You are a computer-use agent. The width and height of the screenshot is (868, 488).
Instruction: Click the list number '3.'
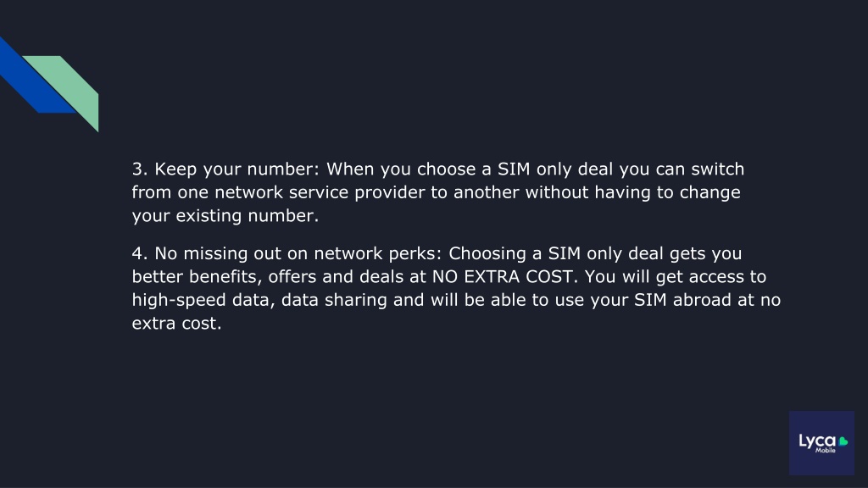click(x=140, y=169)
